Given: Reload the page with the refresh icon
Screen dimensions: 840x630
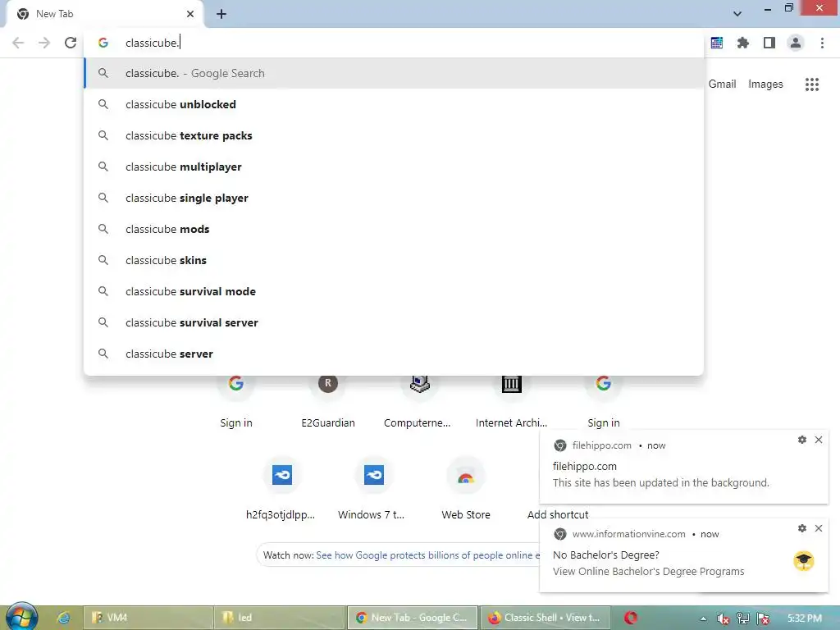Looking at the screenshot, I should click(71, 43).
